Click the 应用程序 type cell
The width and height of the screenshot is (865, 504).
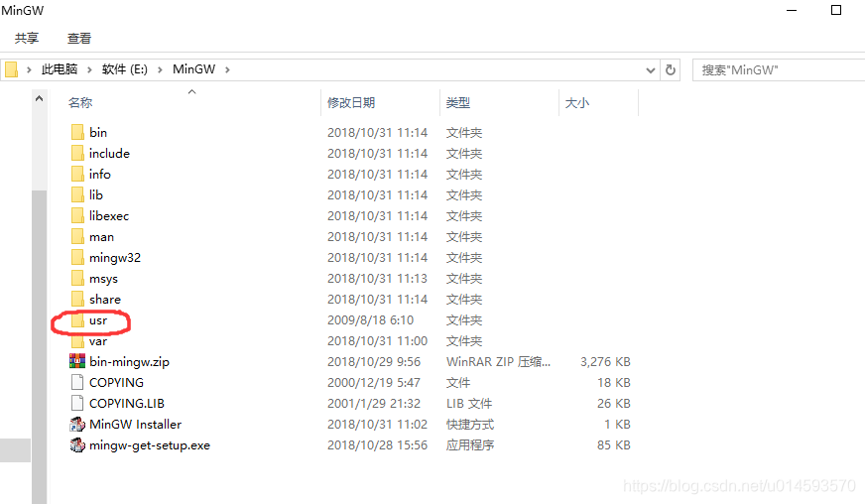(470, 444)
